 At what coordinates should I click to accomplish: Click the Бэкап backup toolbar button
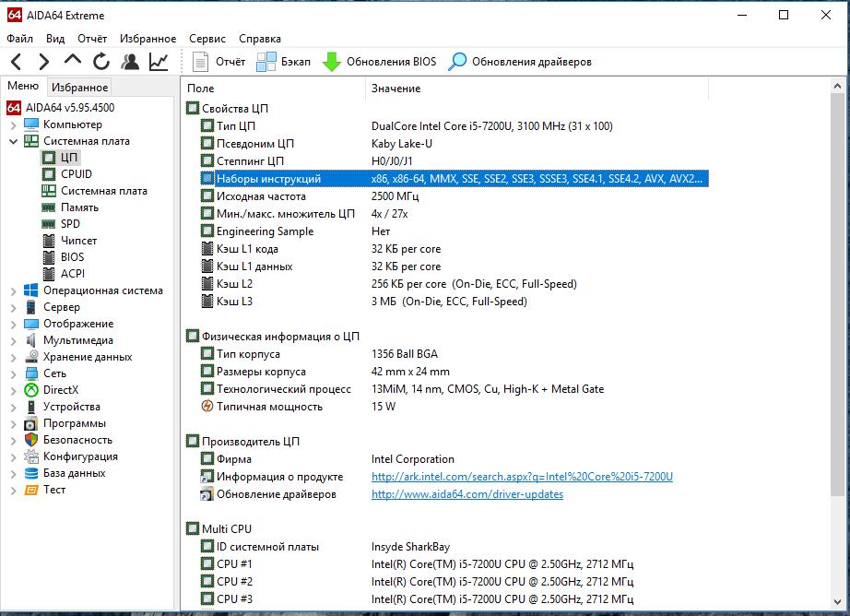click(x=284, y=62)
